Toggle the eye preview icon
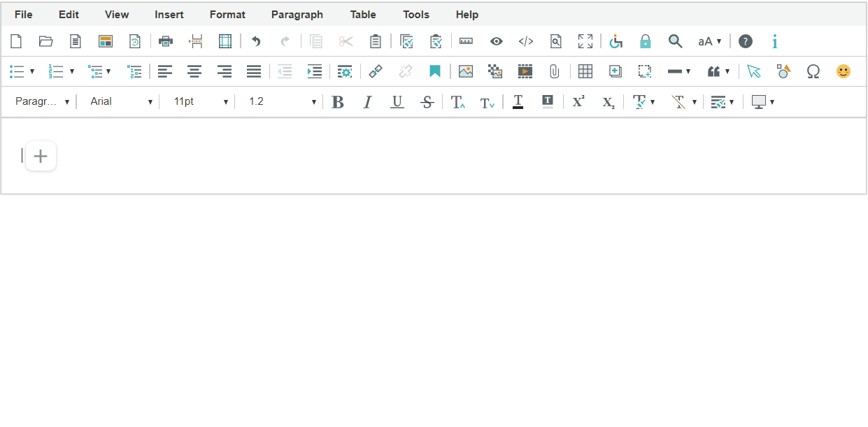Image resolution: width=868 pixels, height=427 pixels. (496, 41)
